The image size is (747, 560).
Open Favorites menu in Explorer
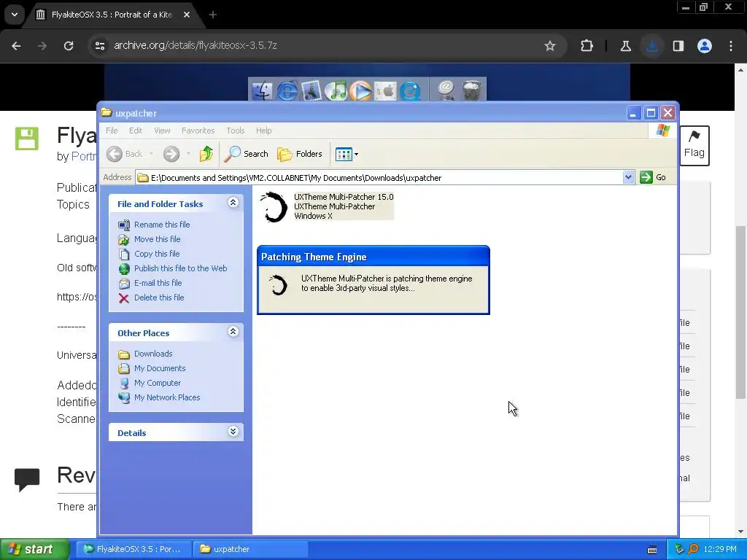(198, 131)
